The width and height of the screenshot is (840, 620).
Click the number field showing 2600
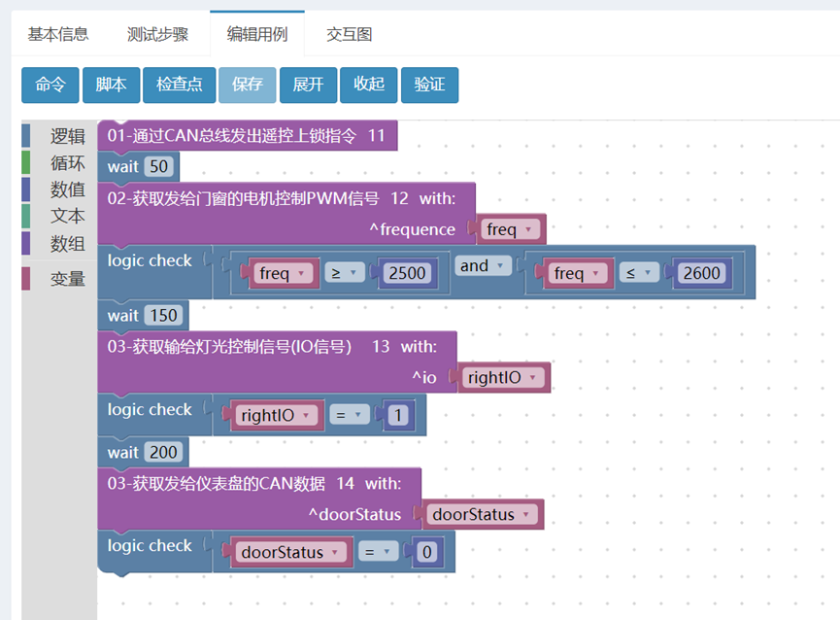point(701,273)
